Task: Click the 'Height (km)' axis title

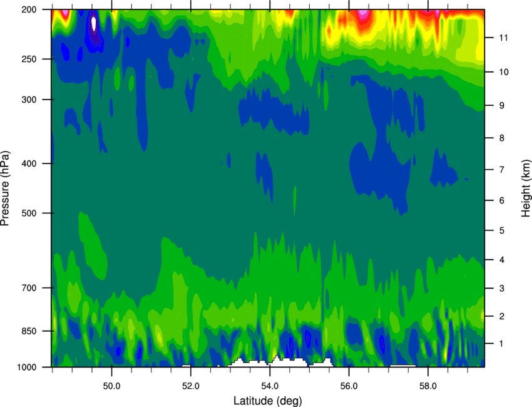Action: pyautogui.click(x=526, y=188)
